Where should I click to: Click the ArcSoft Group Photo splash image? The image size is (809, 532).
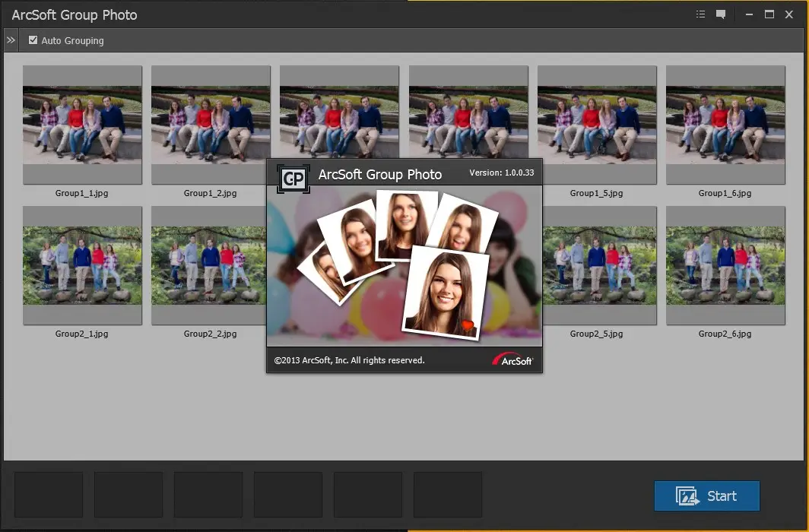point(404,266)
